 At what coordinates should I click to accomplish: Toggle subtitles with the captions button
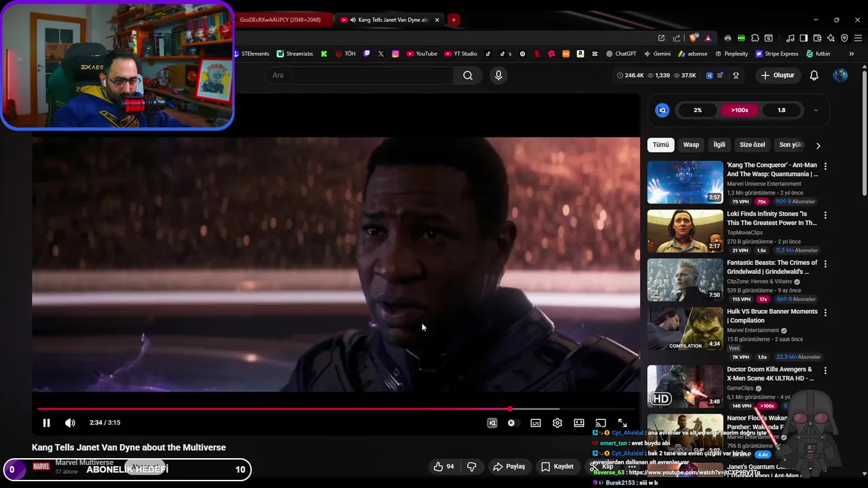(536, 423)
